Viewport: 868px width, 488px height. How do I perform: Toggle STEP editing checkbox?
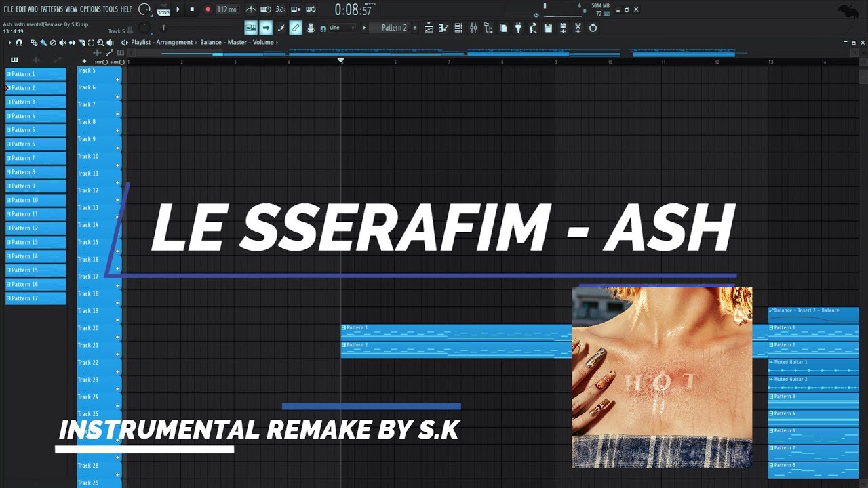pyautogui.click(x=105, y=62)
